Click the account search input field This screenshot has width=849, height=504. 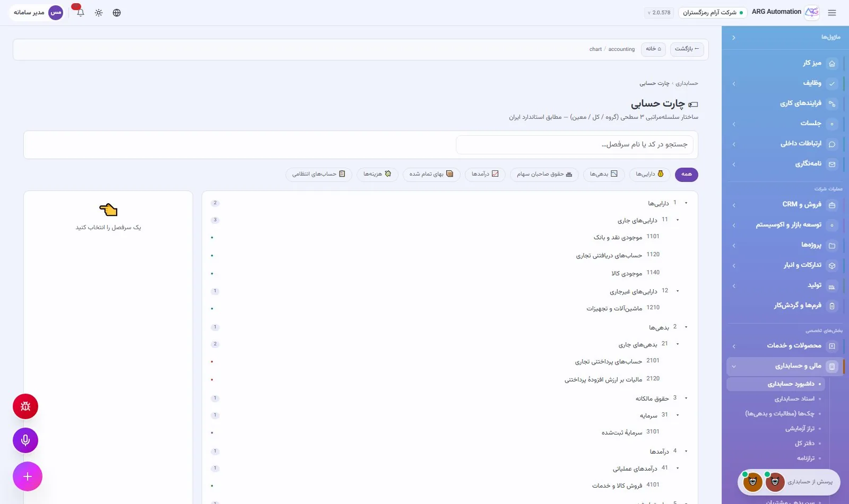pos(574,145)
